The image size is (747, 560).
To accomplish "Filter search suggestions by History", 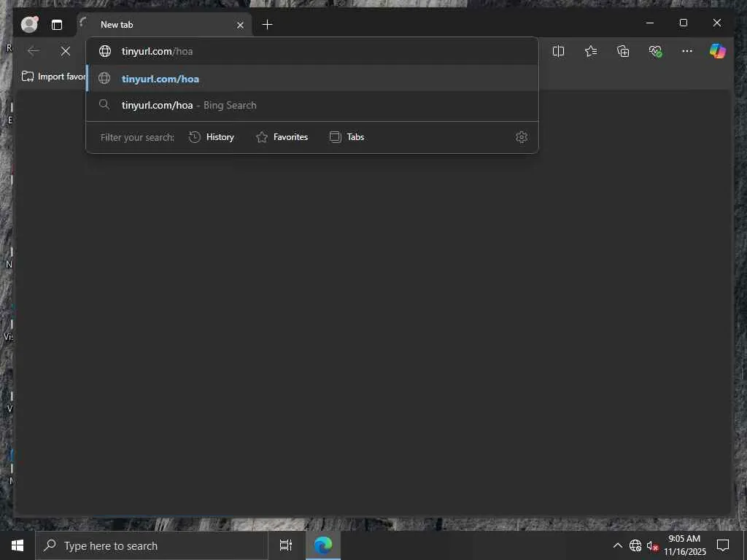I will (x=212, y=137).
